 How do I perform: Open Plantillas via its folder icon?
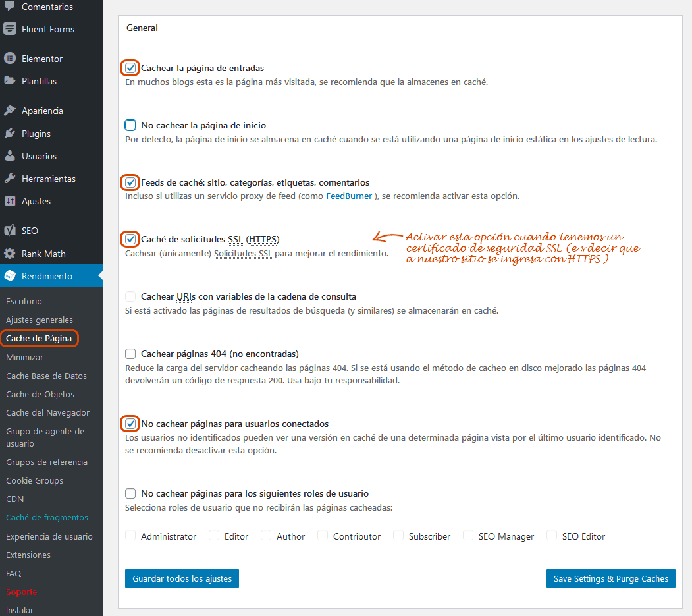pos(10,81)
